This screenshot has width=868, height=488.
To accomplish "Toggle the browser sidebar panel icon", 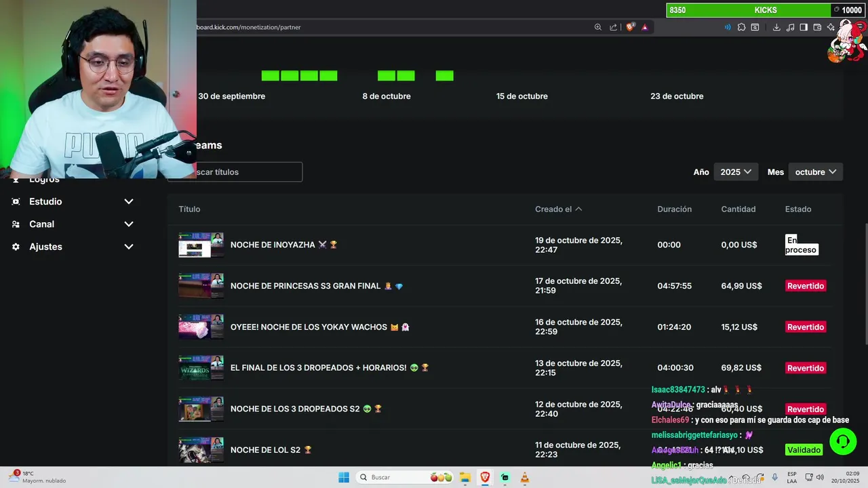I will (x=804, y=27).
